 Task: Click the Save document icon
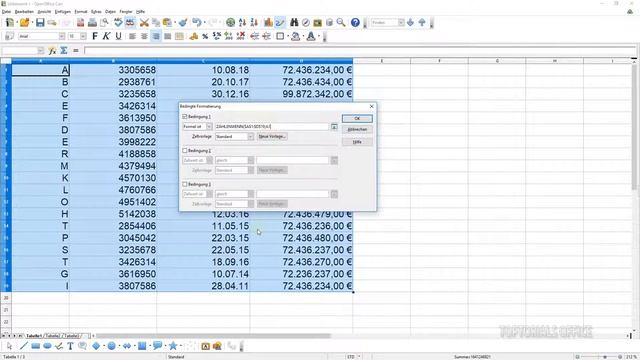[x=40, y=22]
